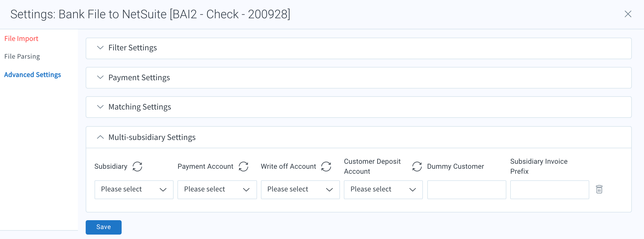
Task: Click the Subsidiary column label
Action: click(111, 166)
